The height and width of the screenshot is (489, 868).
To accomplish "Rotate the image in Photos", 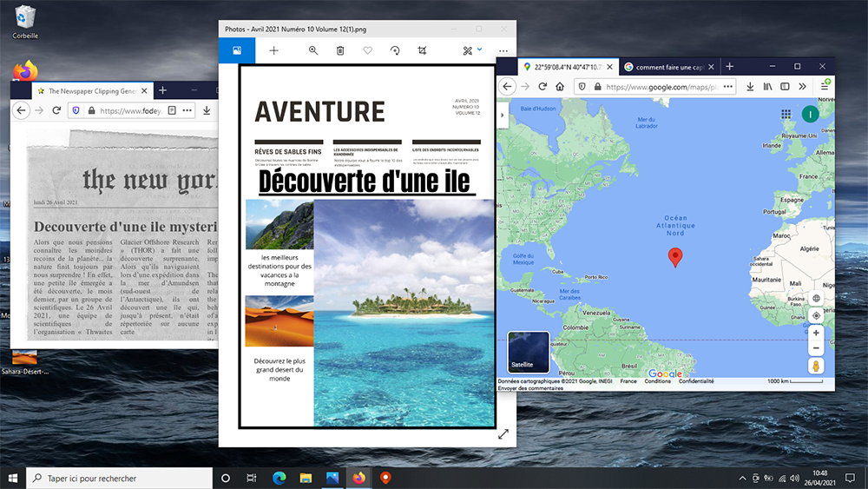I will (x=395, y=50).
